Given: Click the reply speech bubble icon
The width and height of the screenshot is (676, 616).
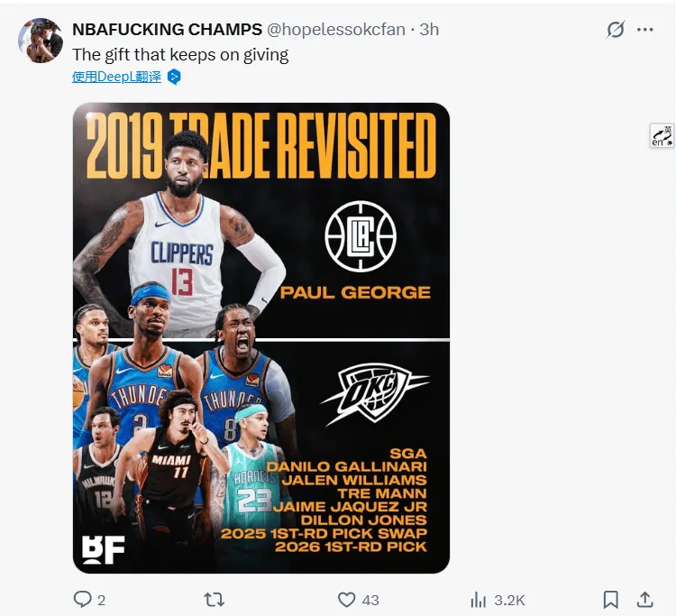Looking at the screenshot, I should pos(82,599).
